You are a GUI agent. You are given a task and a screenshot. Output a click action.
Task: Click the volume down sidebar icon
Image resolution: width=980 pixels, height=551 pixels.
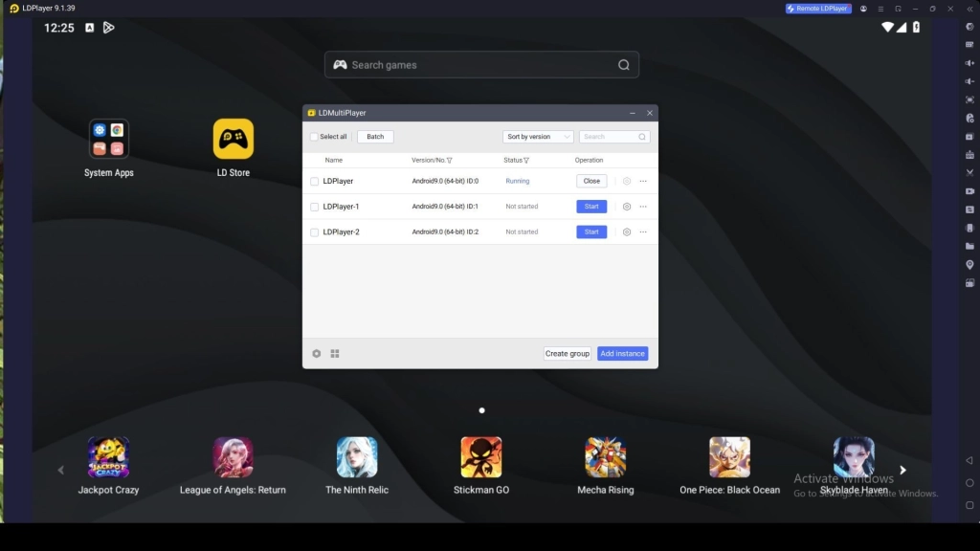(x=969, y=81)
